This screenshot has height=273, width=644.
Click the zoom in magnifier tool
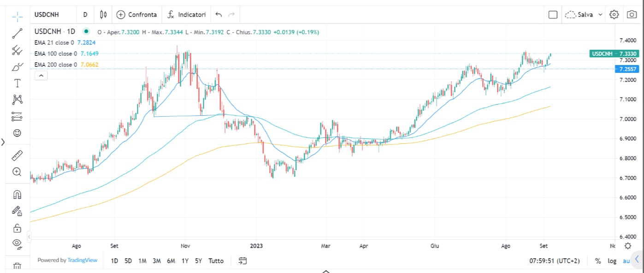tap(17, 172)
